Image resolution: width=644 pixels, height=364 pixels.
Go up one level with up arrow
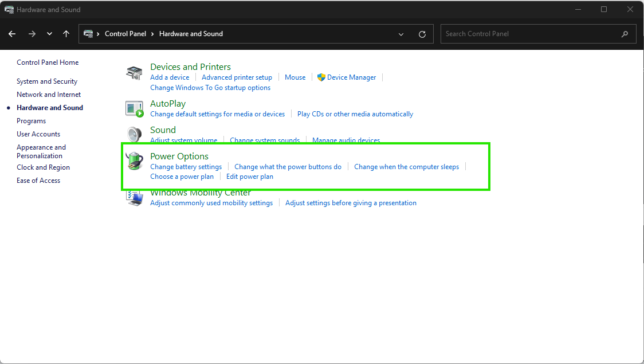[66, 34]
